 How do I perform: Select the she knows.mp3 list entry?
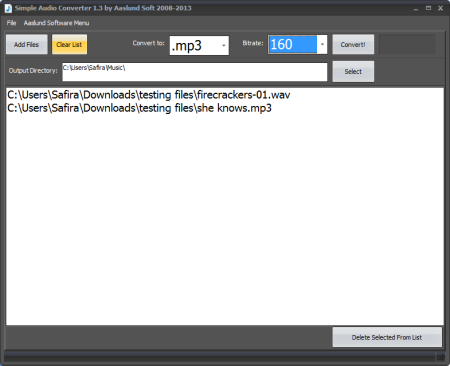[x=139, y=108]
